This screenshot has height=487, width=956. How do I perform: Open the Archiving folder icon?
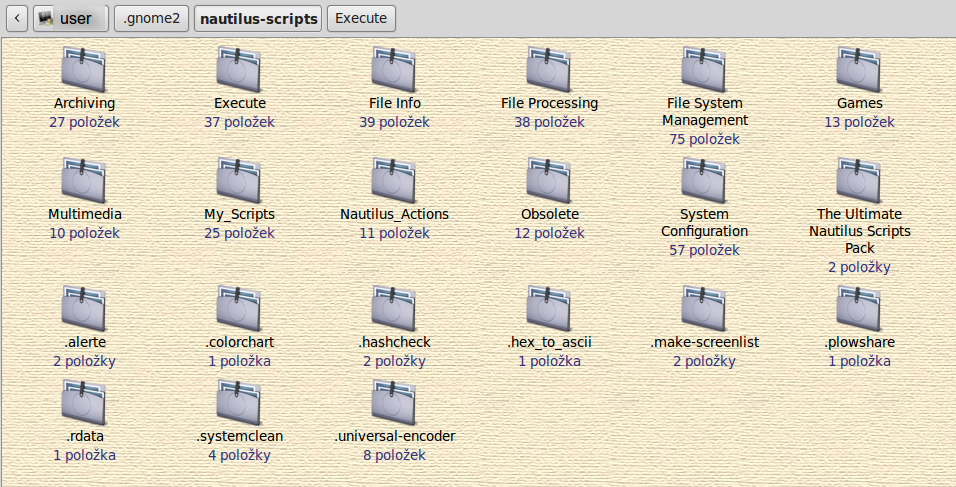84,69
